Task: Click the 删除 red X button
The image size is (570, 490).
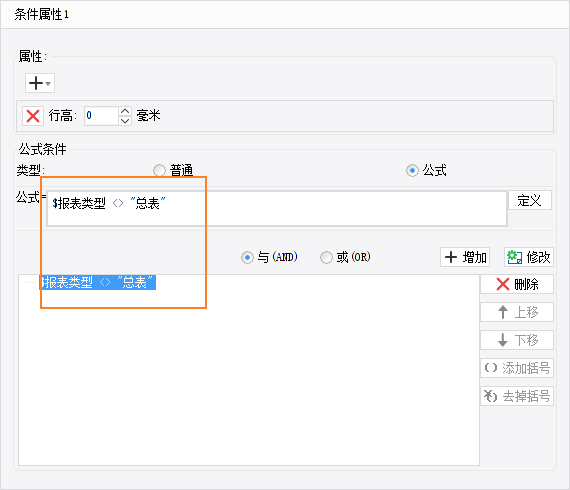Action: 517,284
